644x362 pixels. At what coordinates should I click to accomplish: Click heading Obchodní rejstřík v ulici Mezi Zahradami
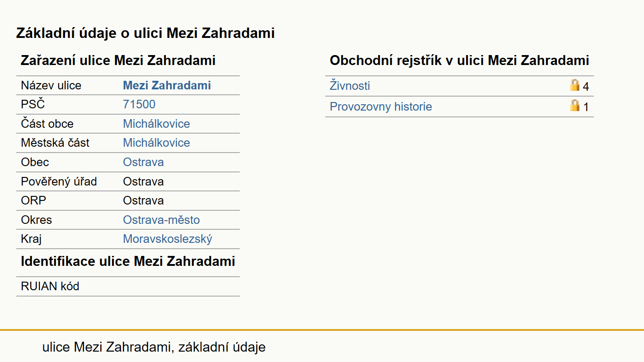(459, 60)
